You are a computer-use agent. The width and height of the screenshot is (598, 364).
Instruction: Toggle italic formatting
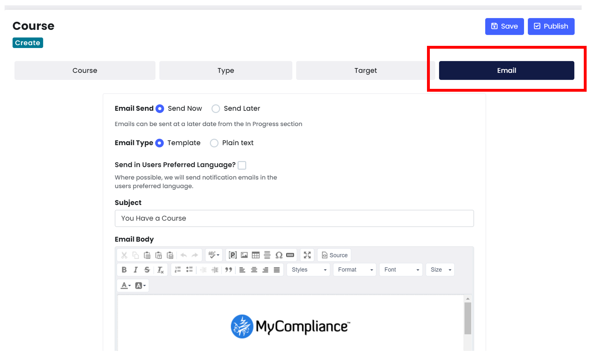135,270
